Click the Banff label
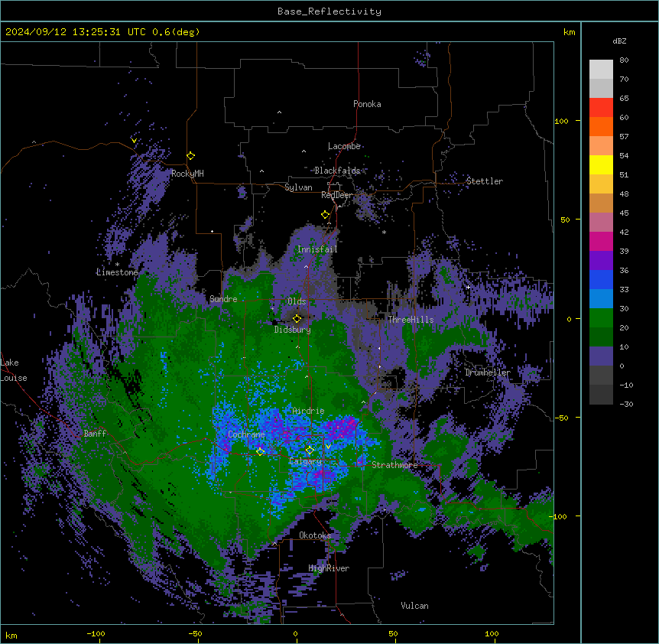 pyautogui.click(x=95, y=434)
